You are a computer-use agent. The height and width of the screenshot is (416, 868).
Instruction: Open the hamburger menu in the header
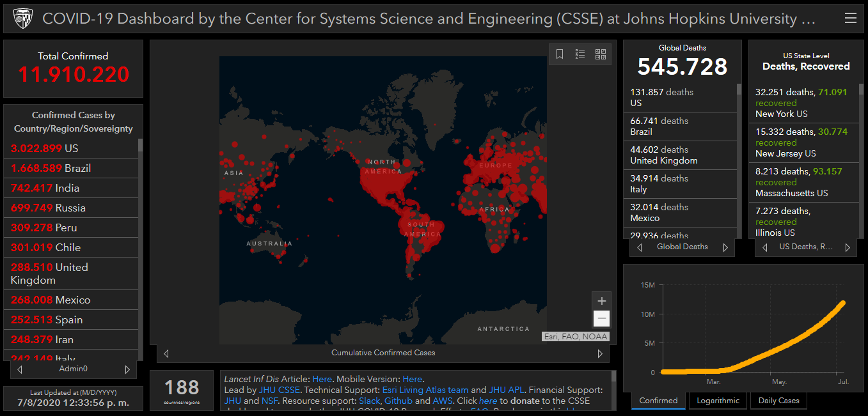(x=851, y=19)
